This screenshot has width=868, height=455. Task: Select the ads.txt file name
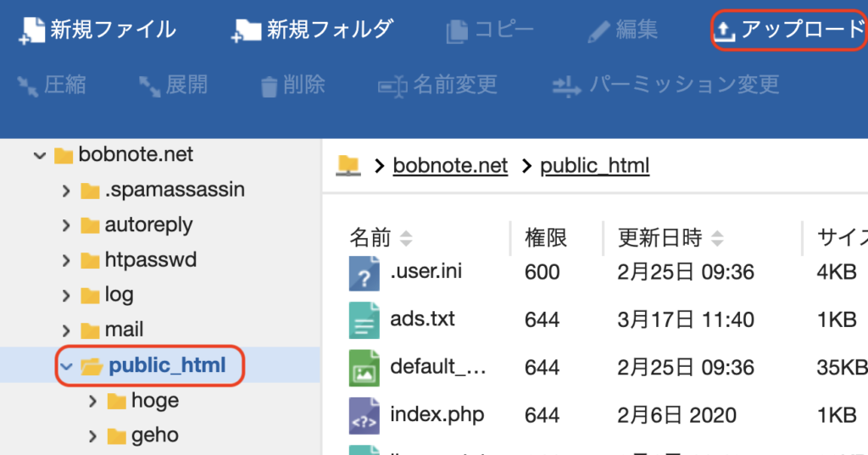point(422,319)
